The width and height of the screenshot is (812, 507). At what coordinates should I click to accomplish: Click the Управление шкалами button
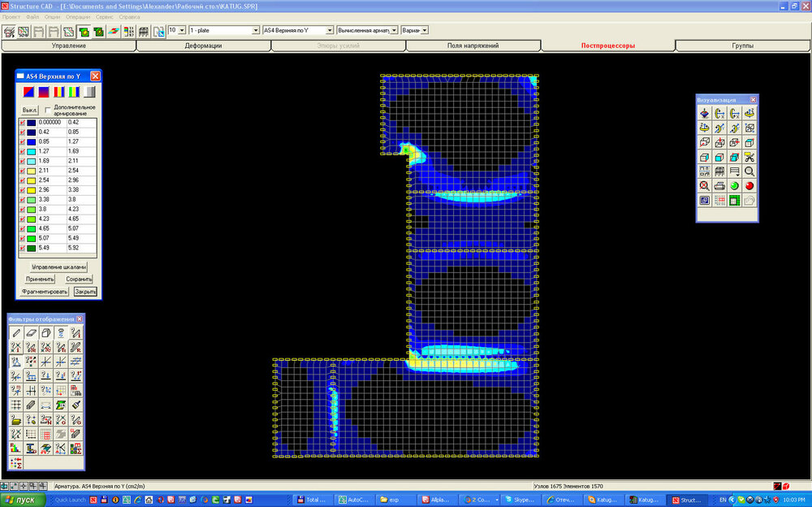point(58,266)
